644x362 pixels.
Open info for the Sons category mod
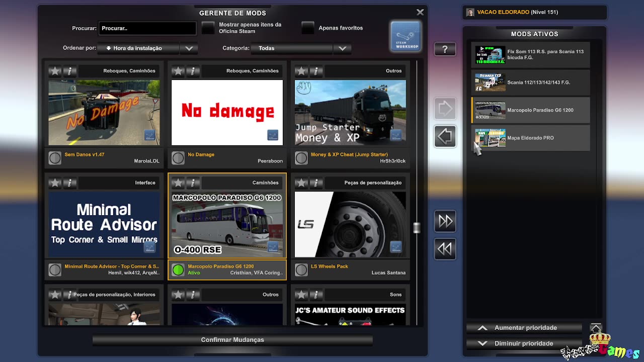(316, 295)
